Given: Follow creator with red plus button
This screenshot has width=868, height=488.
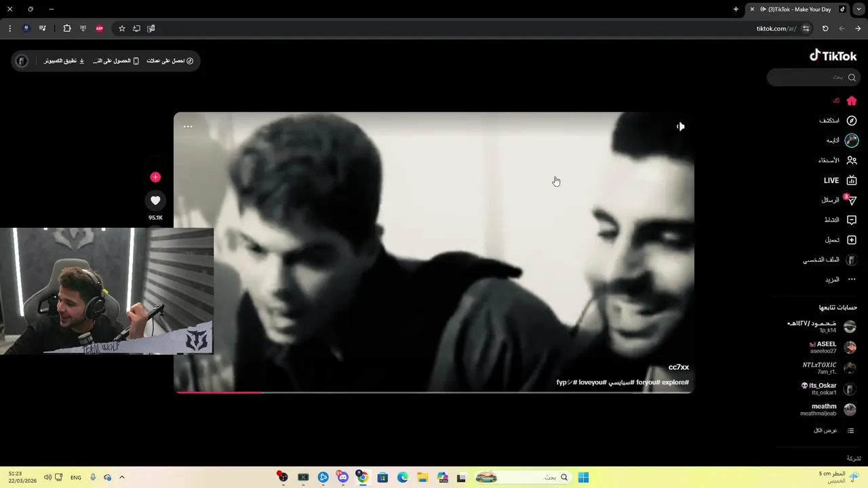Looking at the screenshot, I should (155, 177).
